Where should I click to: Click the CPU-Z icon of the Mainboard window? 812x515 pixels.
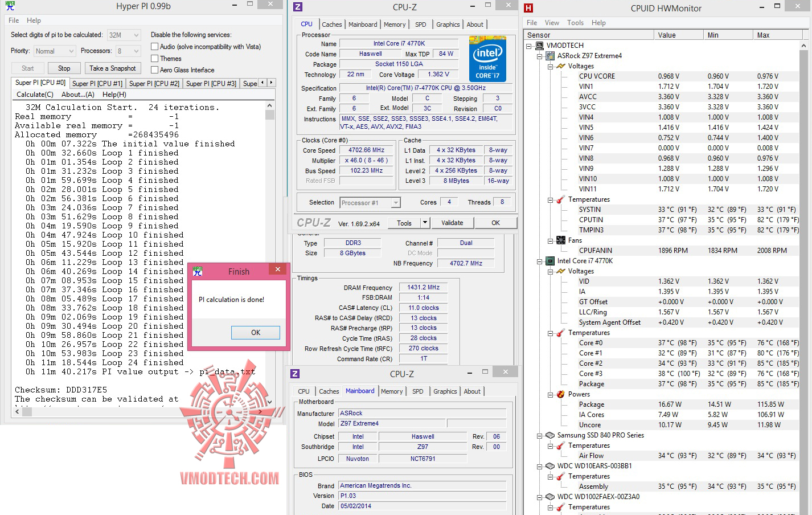coord(295,374)
